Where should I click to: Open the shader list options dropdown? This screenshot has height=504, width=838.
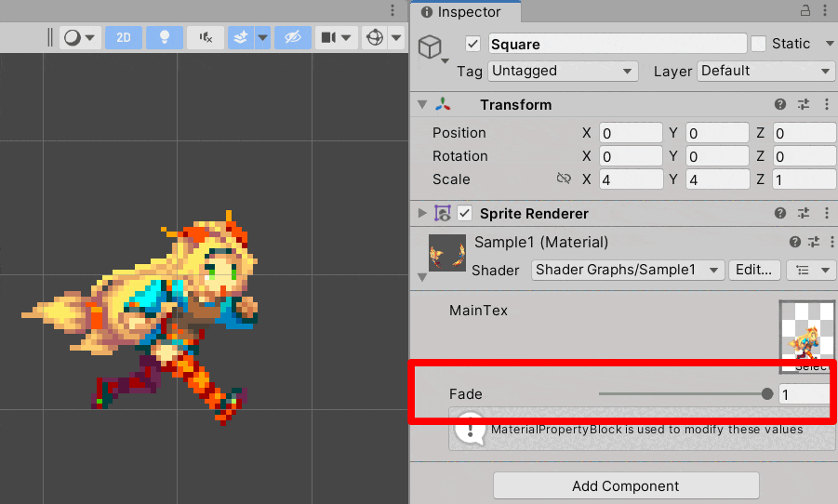click(x=811, y=270)
